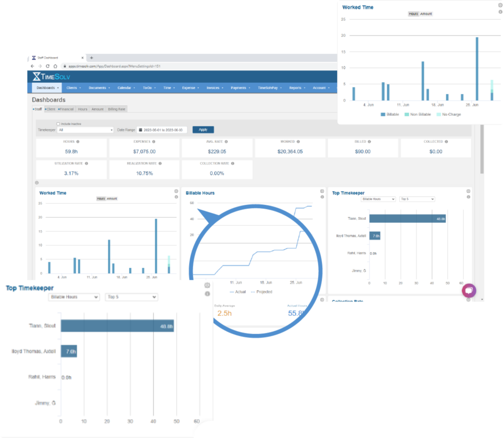Image resolution: width=504 pixels, height=438 pixels.
Task: Click the TimeSolv logo
Action: click(x=51, y=76)
